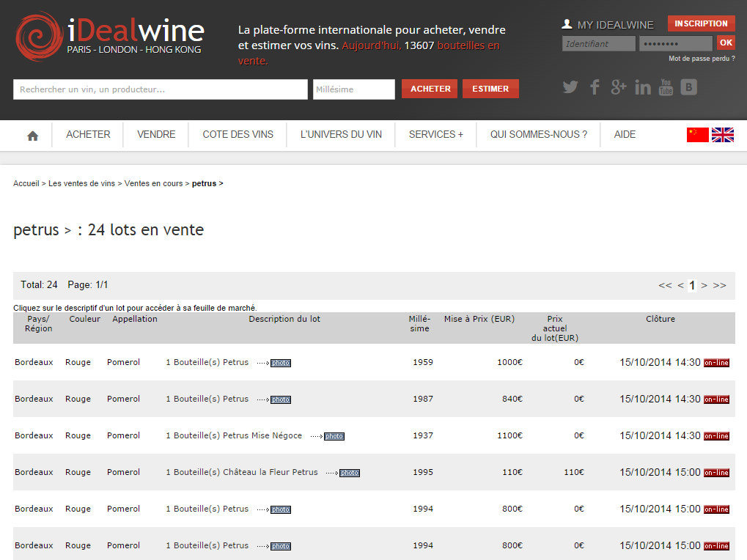Click the red ACHETER search button

point(430,89)
